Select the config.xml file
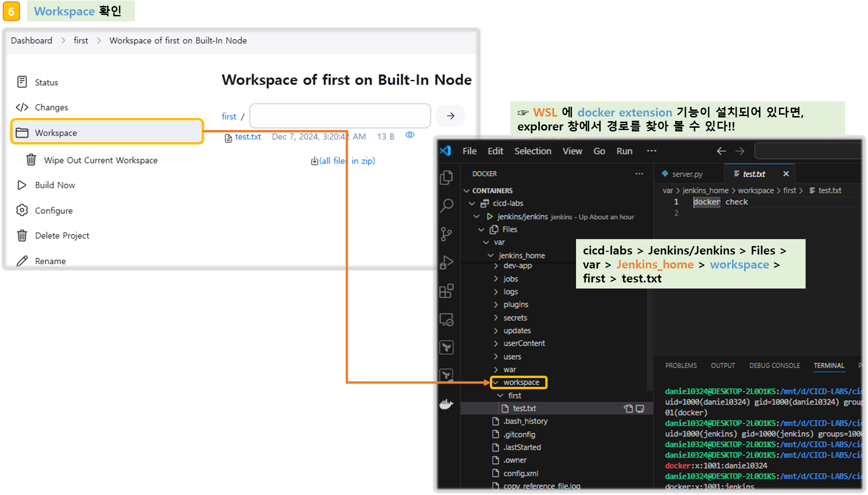Viewport: 868px width, 495px height. 515,473
